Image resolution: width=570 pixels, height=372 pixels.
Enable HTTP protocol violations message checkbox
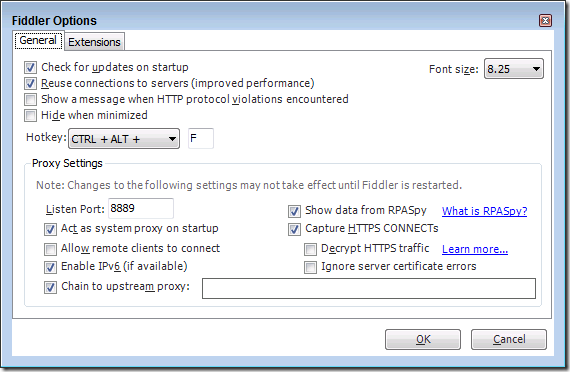coord(30,99)
